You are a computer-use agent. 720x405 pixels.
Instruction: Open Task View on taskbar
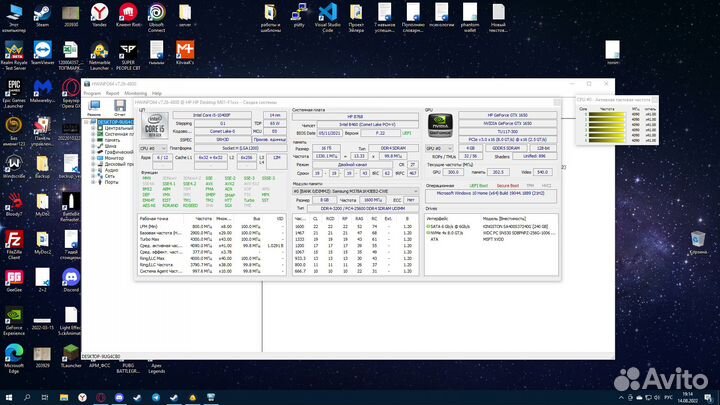45,398
